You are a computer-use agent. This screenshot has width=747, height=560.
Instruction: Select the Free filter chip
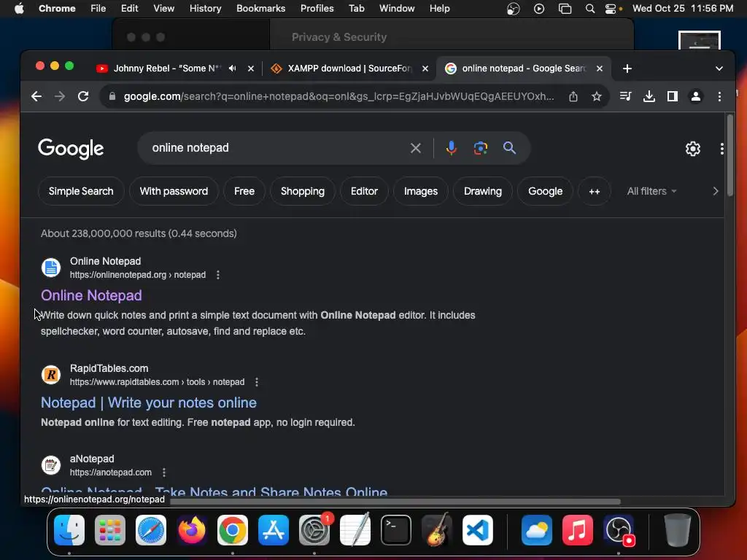point(244,192)
